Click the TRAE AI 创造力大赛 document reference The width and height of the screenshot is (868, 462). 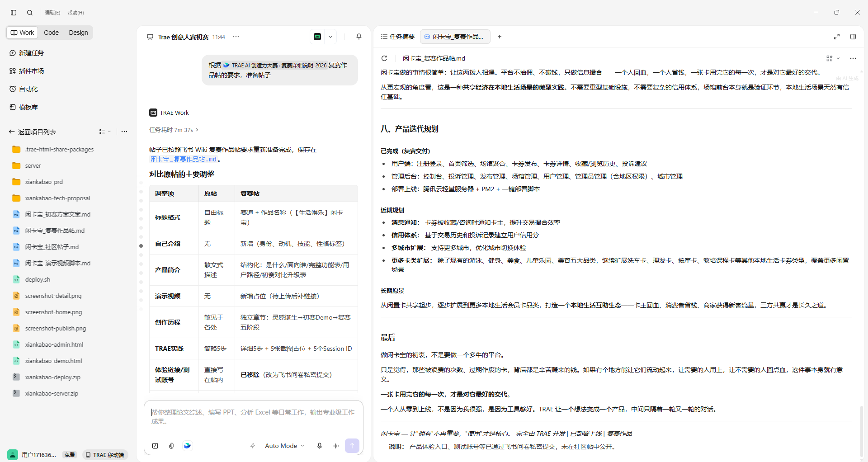pos(275,66)
